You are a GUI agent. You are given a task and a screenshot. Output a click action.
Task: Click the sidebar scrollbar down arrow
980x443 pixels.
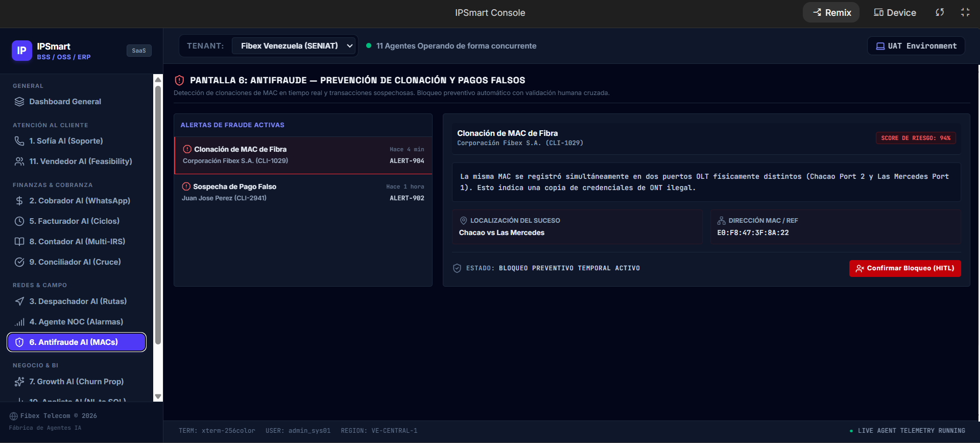tap(158, 397)
